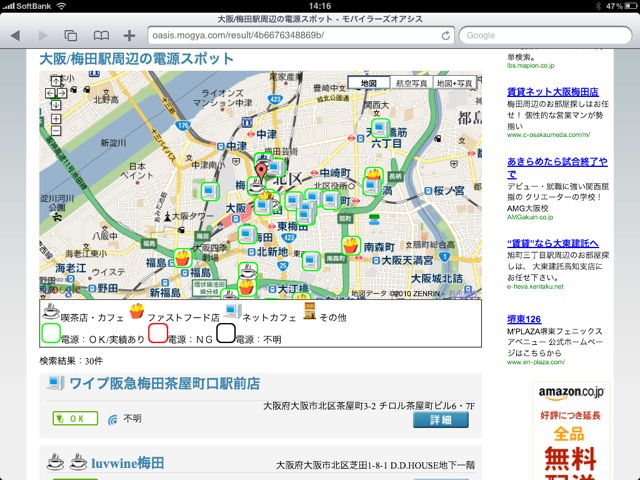Click the oasis.mogya.com address field
Image resolution: width=640 pixels, height=480 pixels.
click(301, 36)
